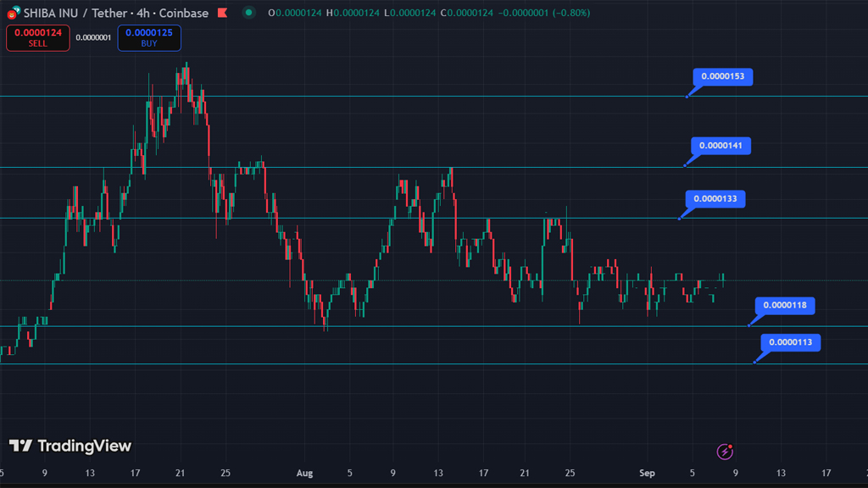Select the 0.0000118 price label
The width and height of the screenshot is (868, 488).
(x=785, y=305)
